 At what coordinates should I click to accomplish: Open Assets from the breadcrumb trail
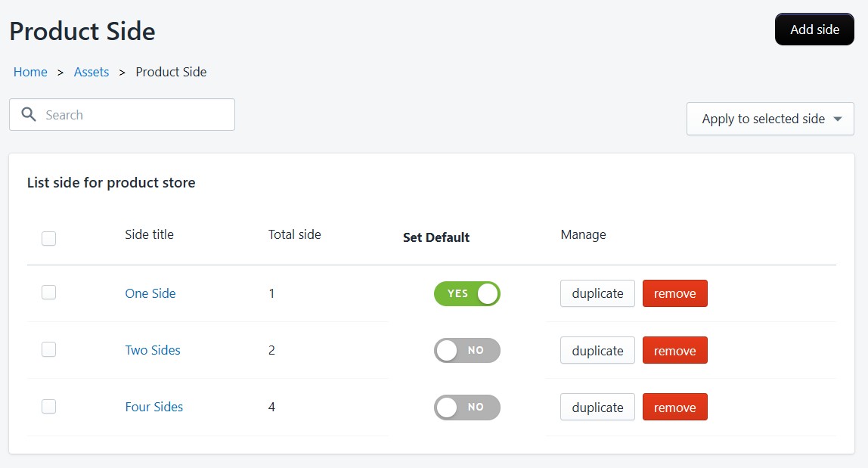91,72
